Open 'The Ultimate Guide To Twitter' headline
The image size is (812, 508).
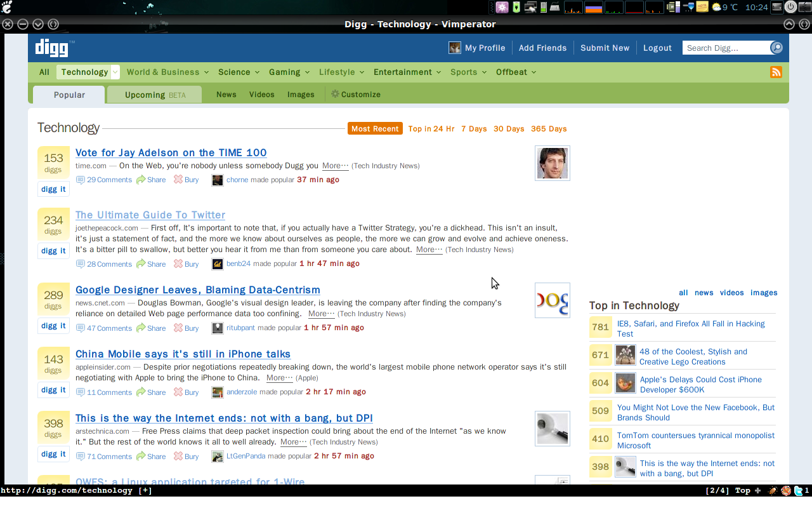[x=150, y=215]
